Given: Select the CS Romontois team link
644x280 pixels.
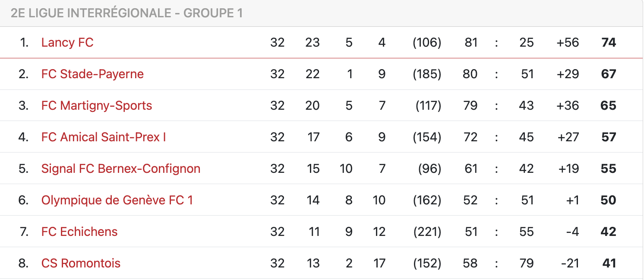Looking at the screenshot, I should 81,263.
